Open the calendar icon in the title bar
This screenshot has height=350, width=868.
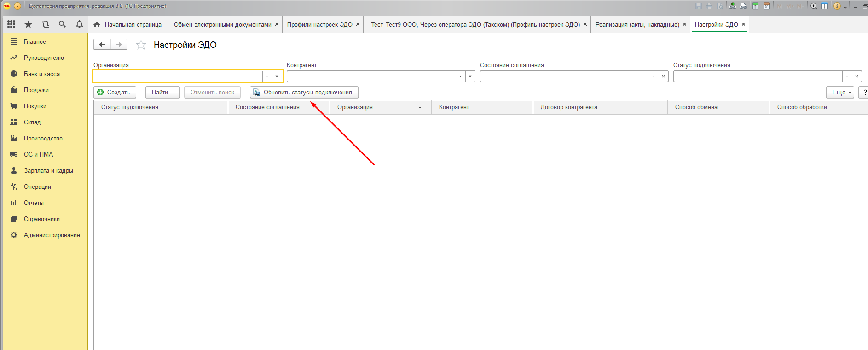[766, 6]
